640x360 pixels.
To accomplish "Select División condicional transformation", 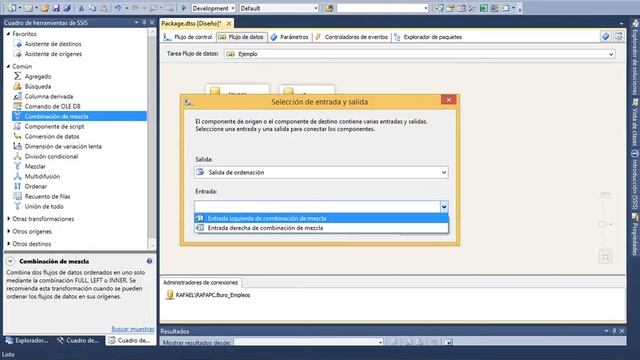I will [x=51, y=156].
